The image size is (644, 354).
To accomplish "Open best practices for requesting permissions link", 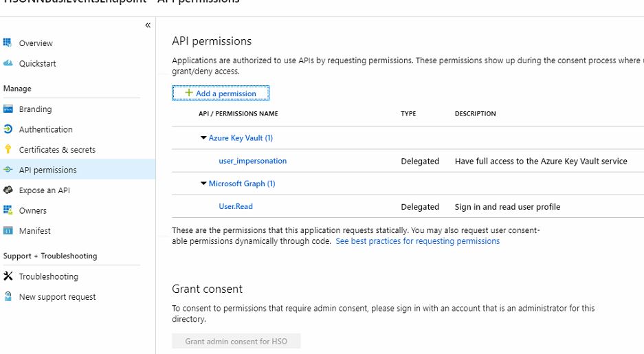I will pyautogui.click(x=417, y=241).
